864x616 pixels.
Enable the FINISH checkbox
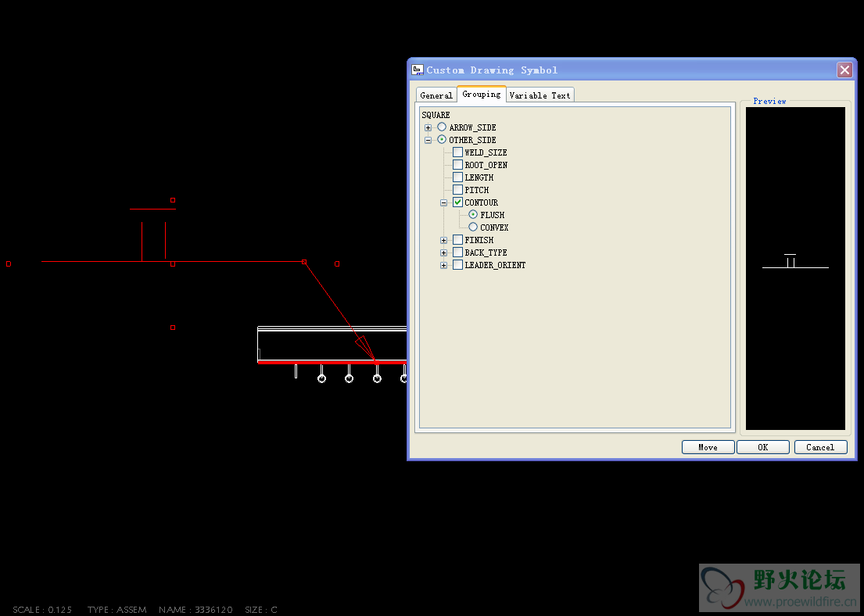pyautogui.click(x=458, y=240)
